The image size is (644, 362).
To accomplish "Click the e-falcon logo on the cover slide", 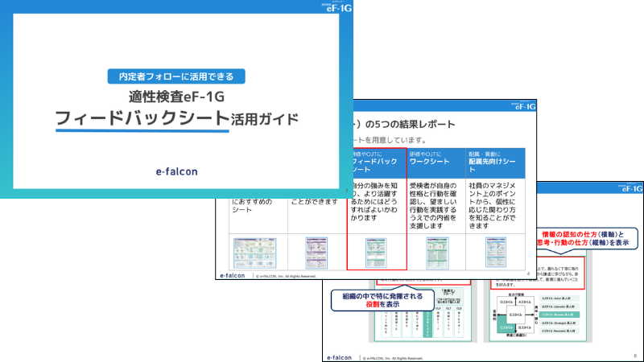I will pos(176,171).
